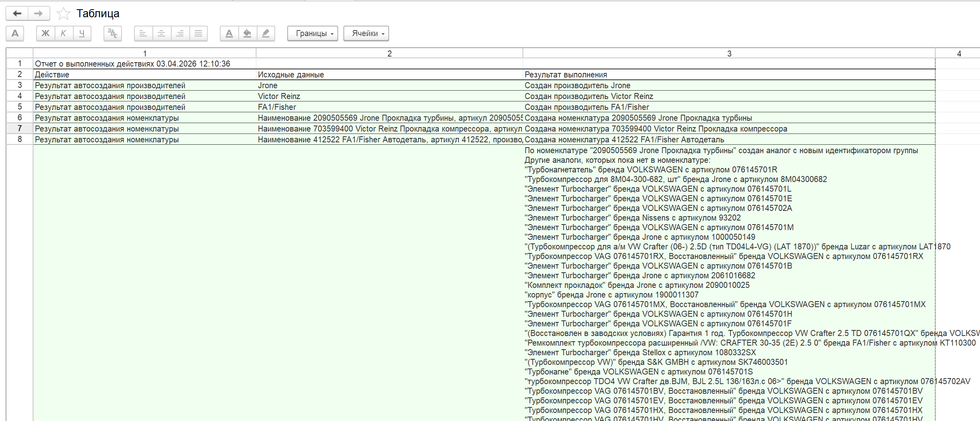Select column 2 header
This screenshot has width=980, height=421.
pos(389,53)
